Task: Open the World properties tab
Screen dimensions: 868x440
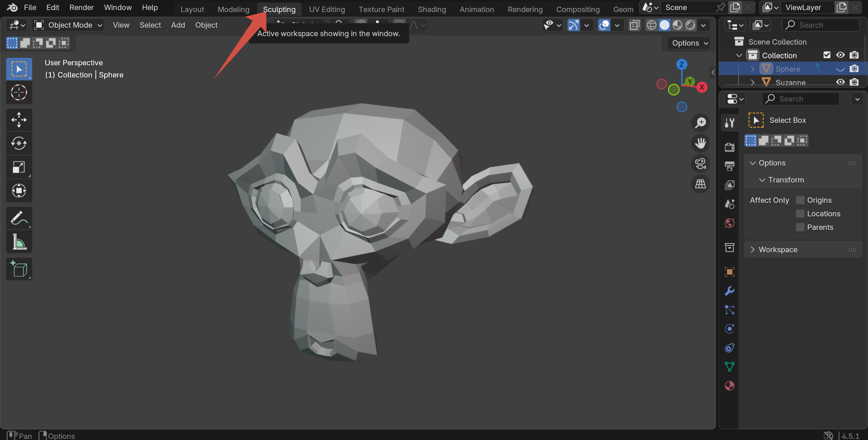Action: [x=730, y=223]
